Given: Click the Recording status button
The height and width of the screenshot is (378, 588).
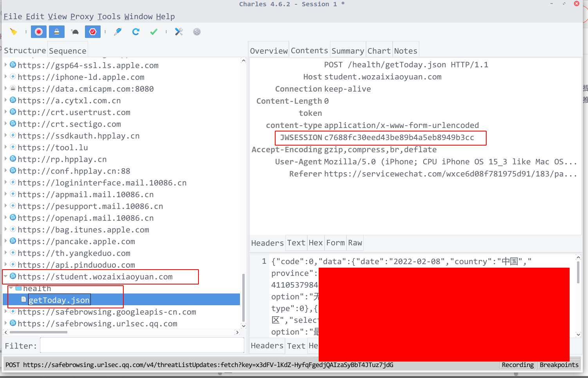Looking at the screenshot, I should coord(518,365).
